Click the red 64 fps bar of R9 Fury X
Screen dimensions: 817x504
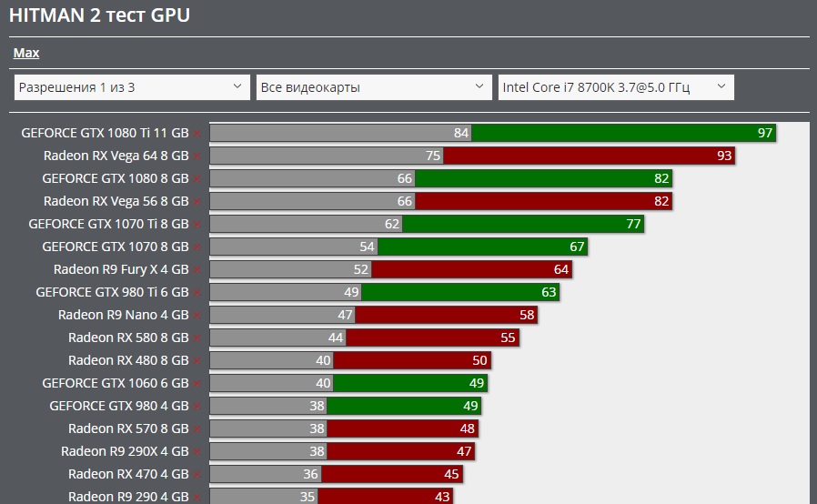[x=471, y=269]
